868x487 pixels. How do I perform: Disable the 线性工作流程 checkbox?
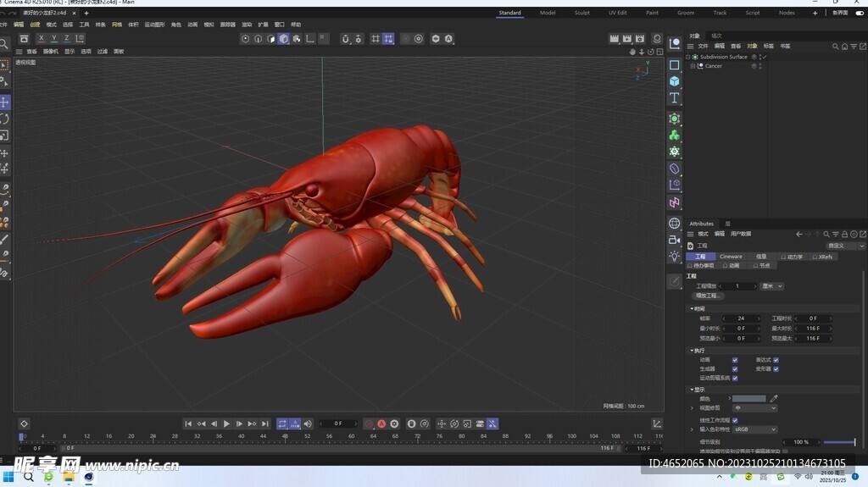(x=734, y=420)
